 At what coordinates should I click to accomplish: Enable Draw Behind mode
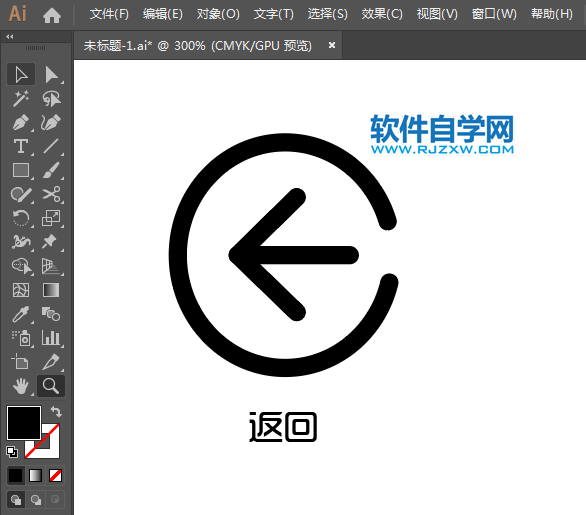point(36,500)
